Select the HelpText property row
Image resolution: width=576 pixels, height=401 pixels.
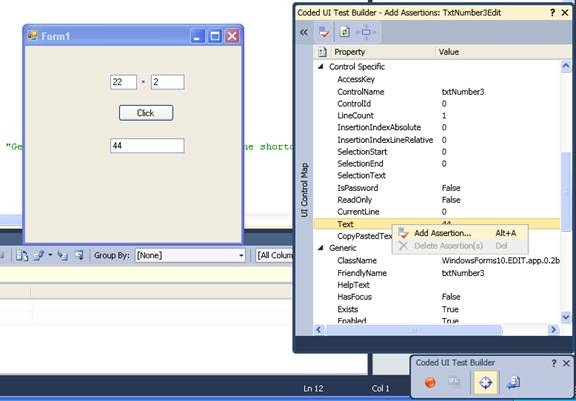pos(437,285)
